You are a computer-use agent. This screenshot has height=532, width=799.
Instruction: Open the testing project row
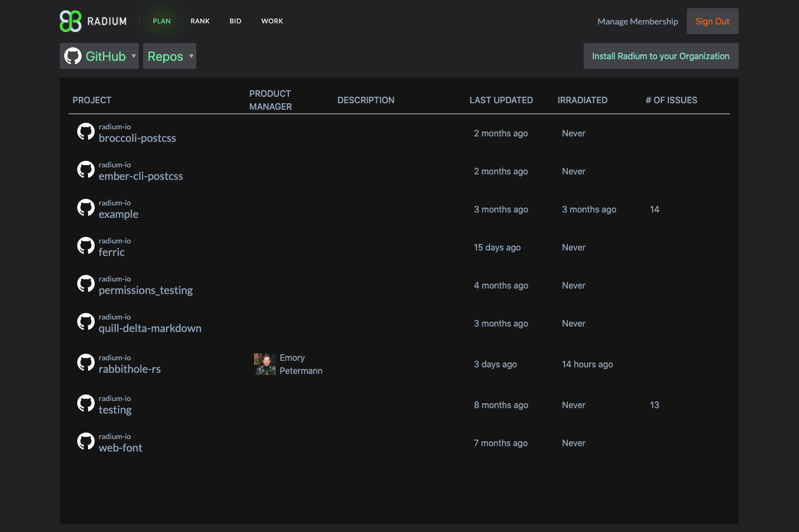(x=399, y=405)
